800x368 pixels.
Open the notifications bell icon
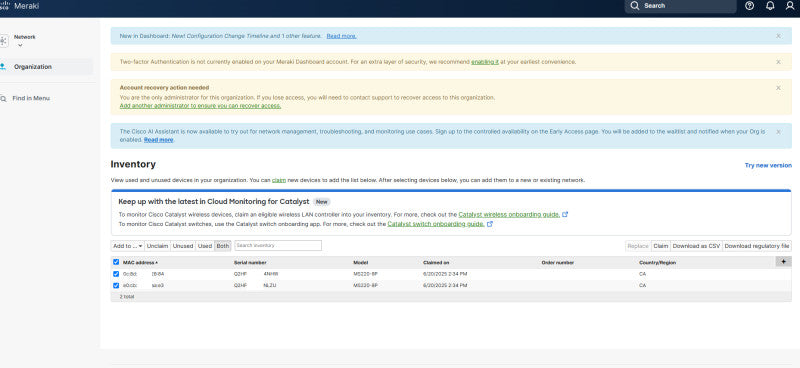[770, 6]
